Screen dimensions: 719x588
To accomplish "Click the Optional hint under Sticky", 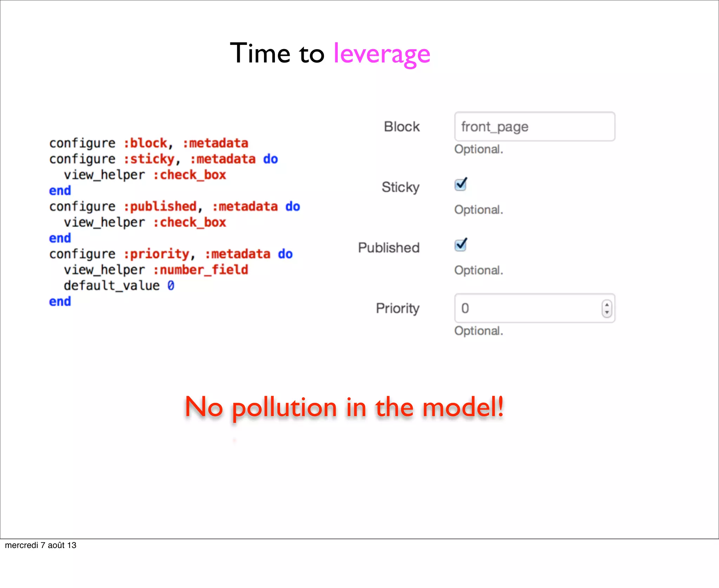I will point(479,210).
